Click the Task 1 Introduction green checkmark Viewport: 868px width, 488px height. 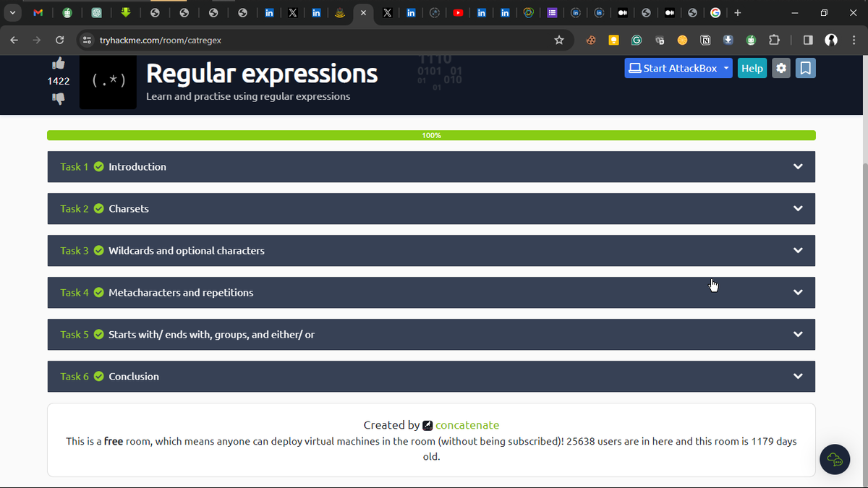coord(98,166)
